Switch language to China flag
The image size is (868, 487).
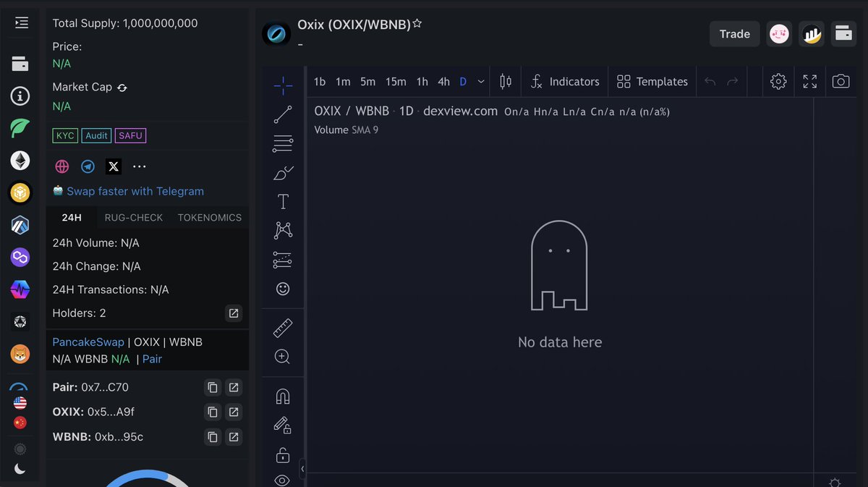(x=20, y=423)
